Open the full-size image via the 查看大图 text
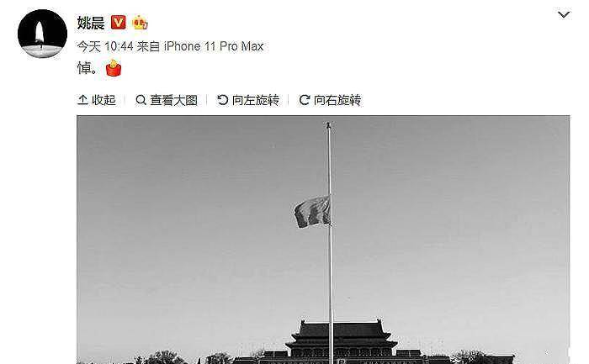This screenshot has width=589, height=364. point(173,100)
